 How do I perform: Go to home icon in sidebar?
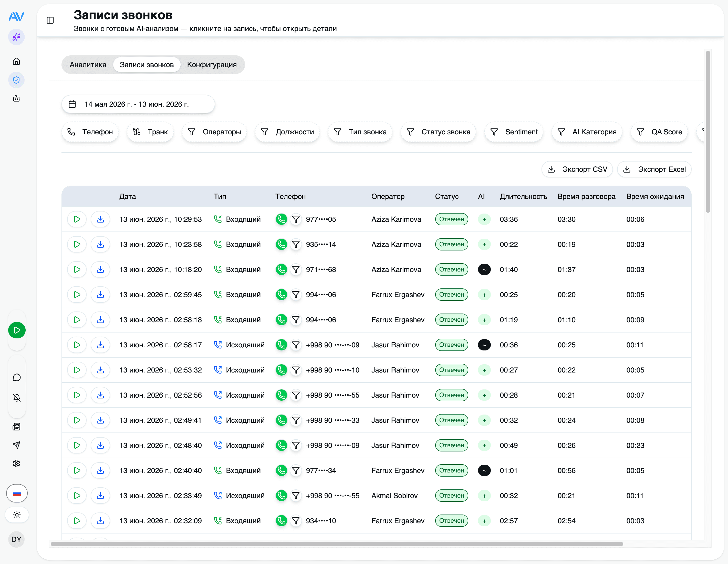16,61
